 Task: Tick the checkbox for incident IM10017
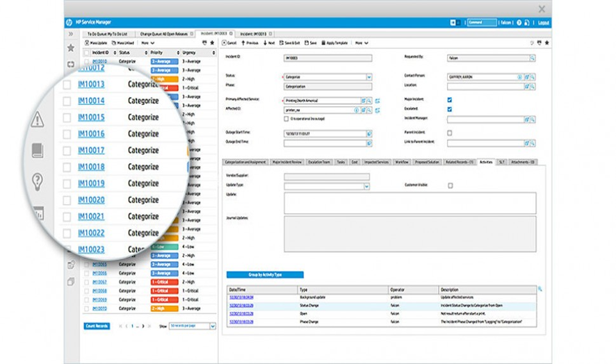(x=67, y=151)
